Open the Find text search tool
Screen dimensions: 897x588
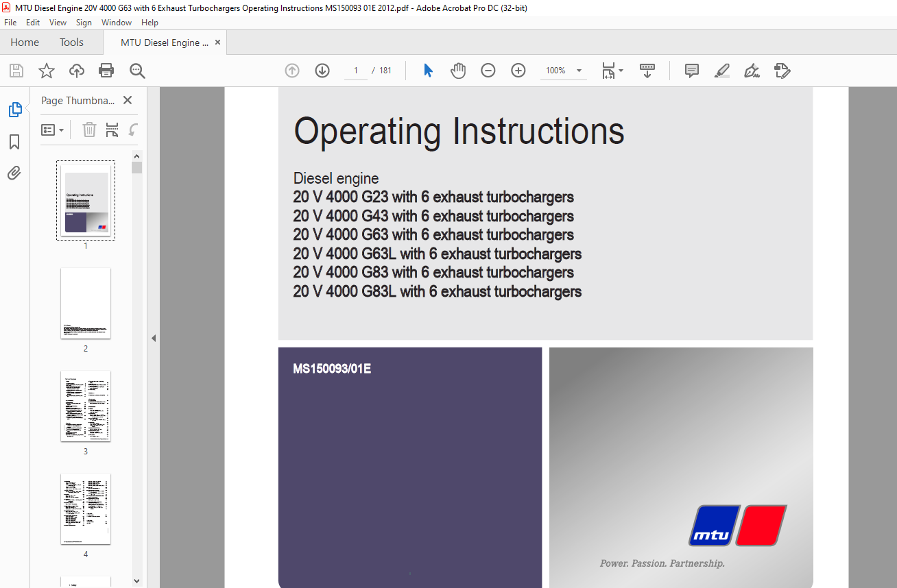click(x=137, y=71)
